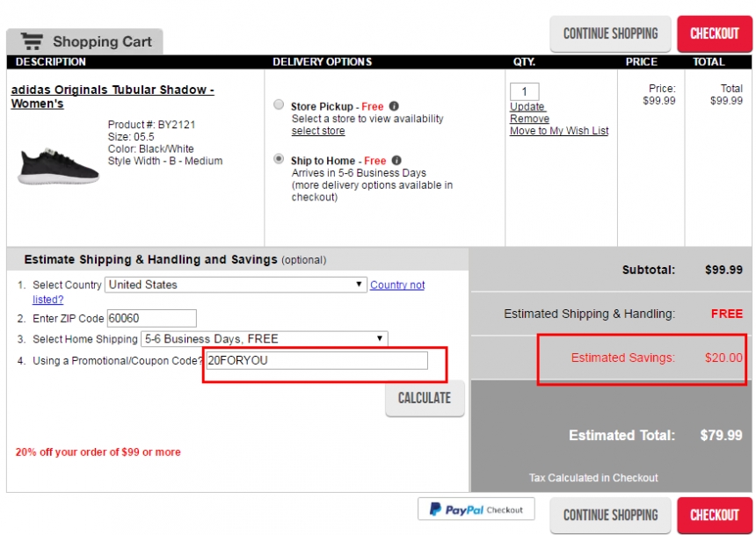Open the adidas Originals Tubular Shadow product link
Viewport: 756px width, 535px height.
(x=113, y=97)
